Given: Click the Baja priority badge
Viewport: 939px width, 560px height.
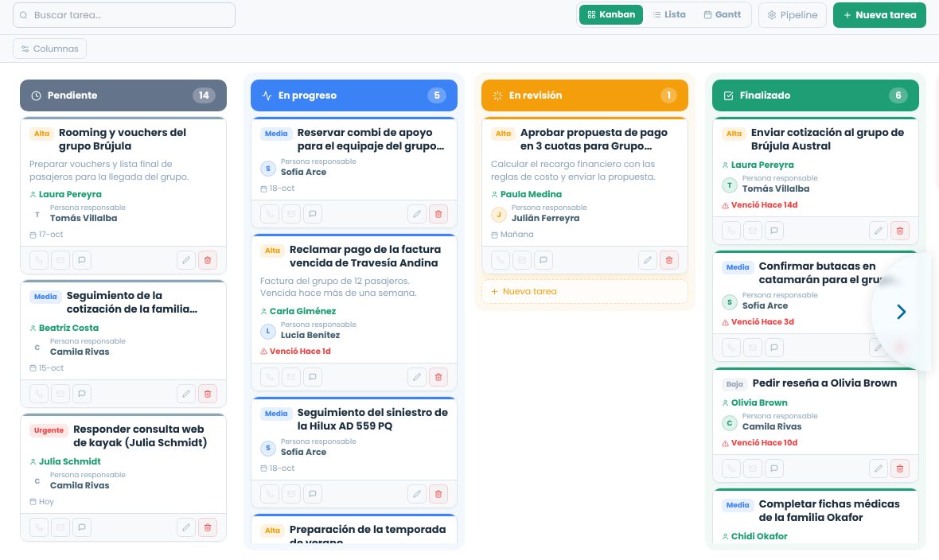Looking at the screenshot, I should pos(734,384).
